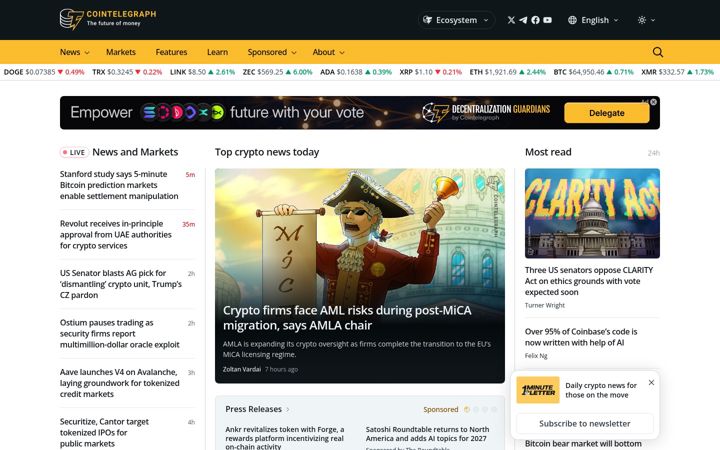This screenshot has height=450, width=720.
Task: Open Ankr revitalizes token with Forge release
Action: pos(285,438)
